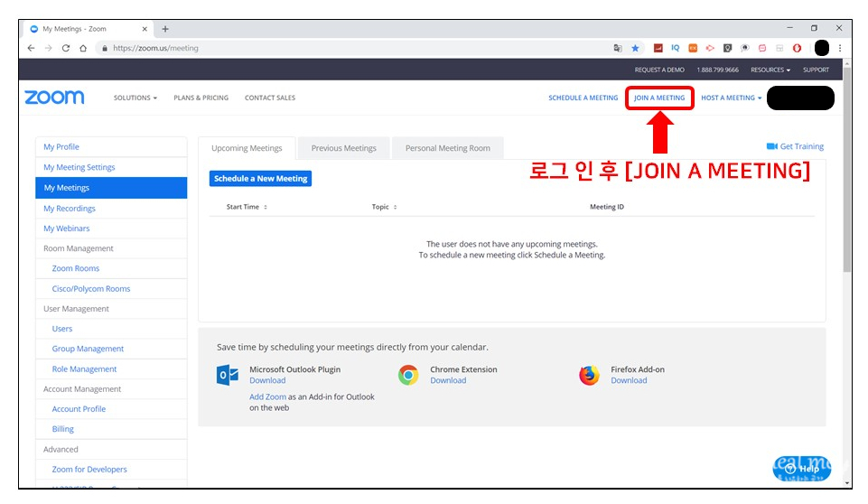Click the address bar URL field
868x504 pixels.
point(354,48)
